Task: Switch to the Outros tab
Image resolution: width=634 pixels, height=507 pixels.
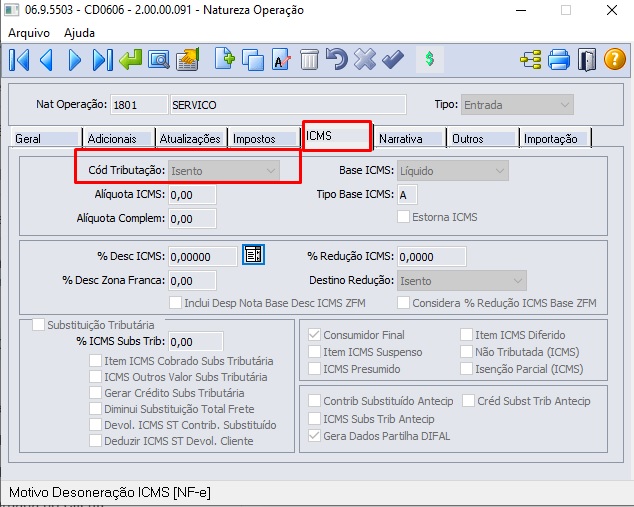Action: (482, 138)
